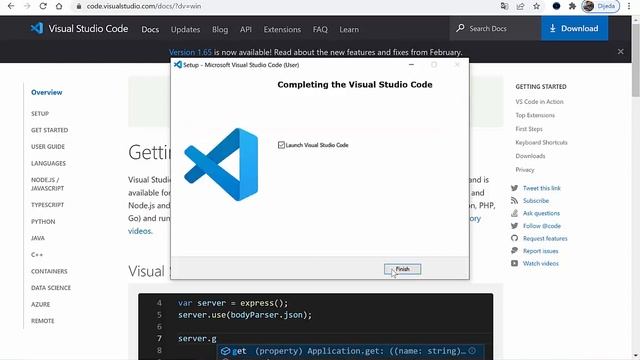Expand SETUP section in sidebar
Screen dimensions: 640x360
(40, 113)
